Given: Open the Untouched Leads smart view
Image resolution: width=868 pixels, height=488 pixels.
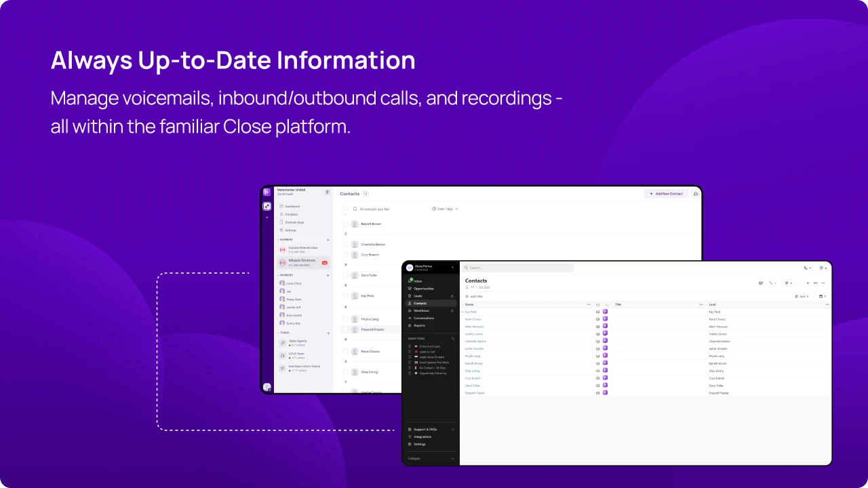Looking at the screenshot, I should pyautogui.click(x=430, y=346).
